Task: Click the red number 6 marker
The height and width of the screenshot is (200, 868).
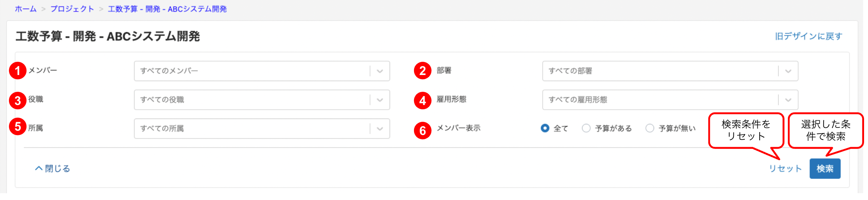Action: (423, 131)
